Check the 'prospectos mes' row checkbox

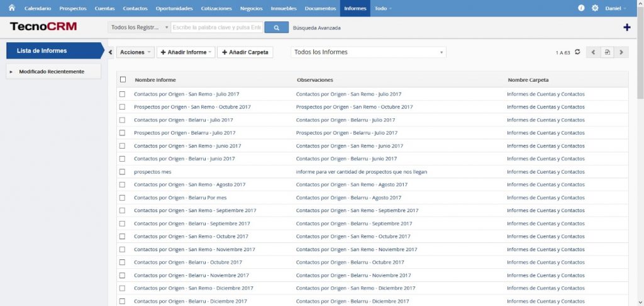[x=123, y=172]
